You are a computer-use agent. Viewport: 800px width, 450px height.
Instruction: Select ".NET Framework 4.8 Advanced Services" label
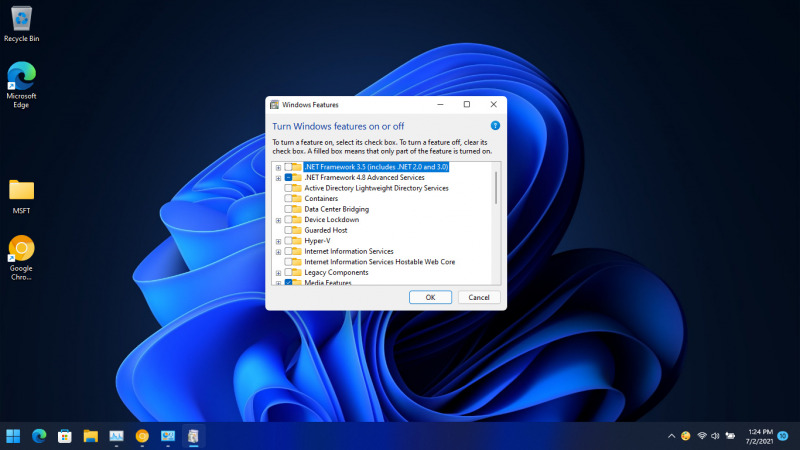click(364, 178)
